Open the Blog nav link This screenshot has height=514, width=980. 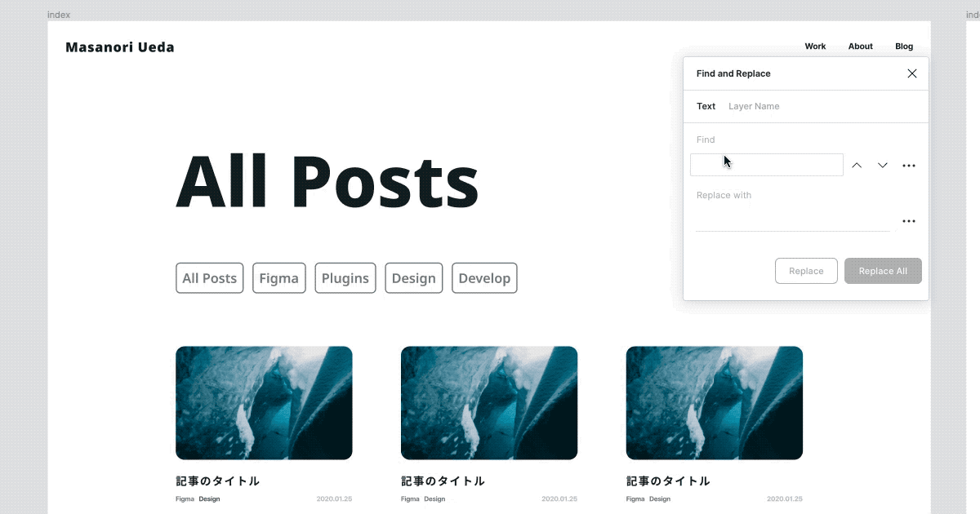point(904,47)
